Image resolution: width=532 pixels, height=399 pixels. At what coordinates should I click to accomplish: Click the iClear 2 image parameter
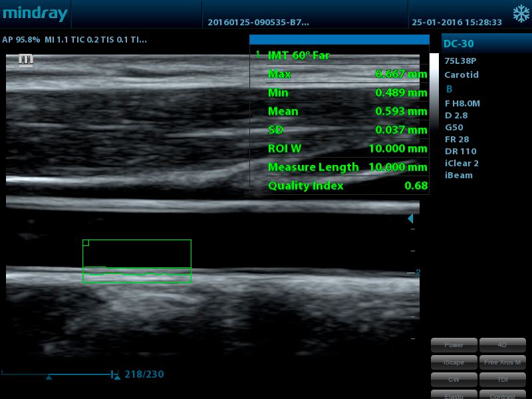[x=462, y=163]
